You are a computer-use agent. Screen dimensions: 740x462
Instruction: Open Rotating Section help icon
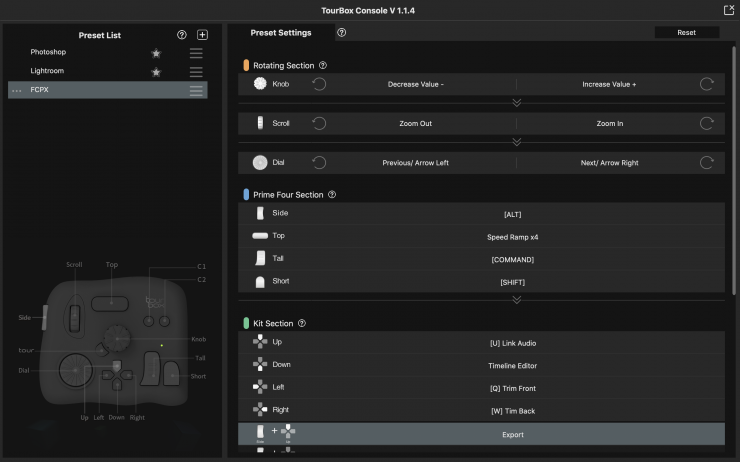tap(323, 65)
